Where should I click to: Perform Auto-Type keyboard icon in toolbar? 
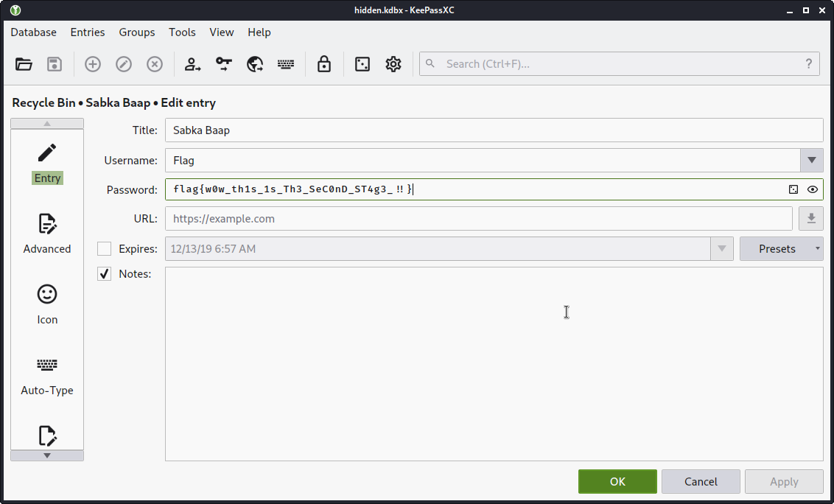(x=286, y=64)
